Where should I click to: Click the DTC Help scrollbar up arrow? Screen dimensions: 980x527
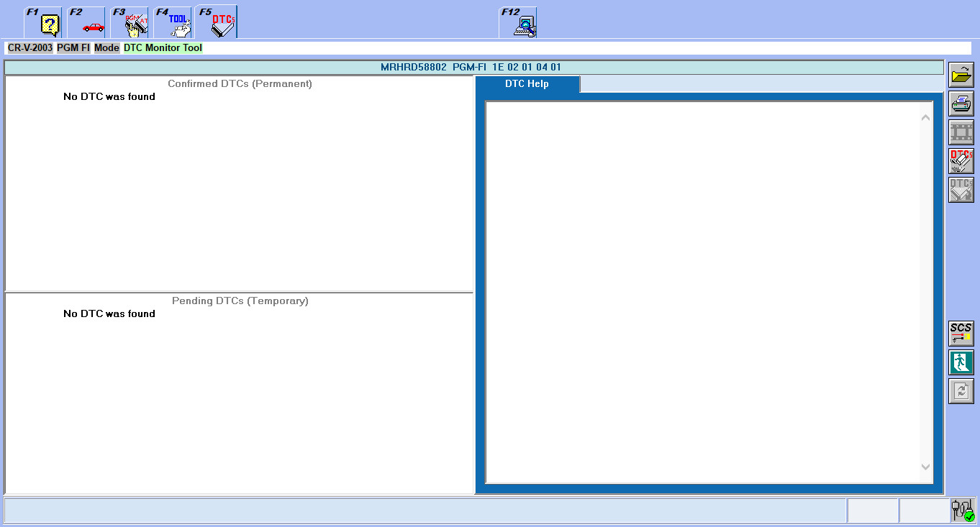coord(926,117)
